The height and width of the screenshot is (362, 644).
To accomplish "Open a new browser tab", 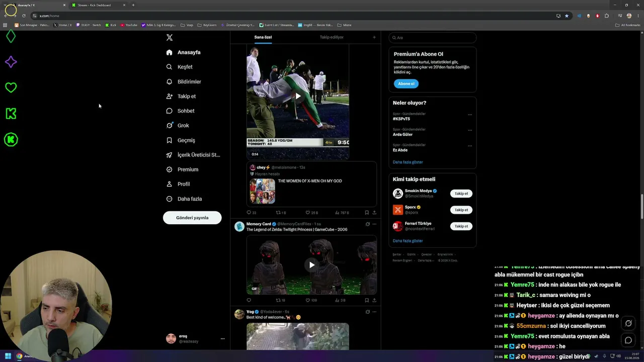I will [x=133, y=5].
